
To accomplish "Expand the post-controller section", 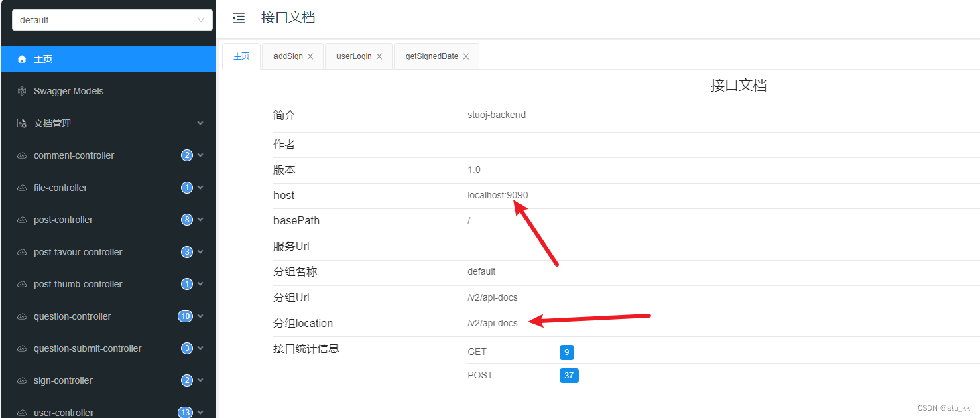I will click(x=200, y=219).
